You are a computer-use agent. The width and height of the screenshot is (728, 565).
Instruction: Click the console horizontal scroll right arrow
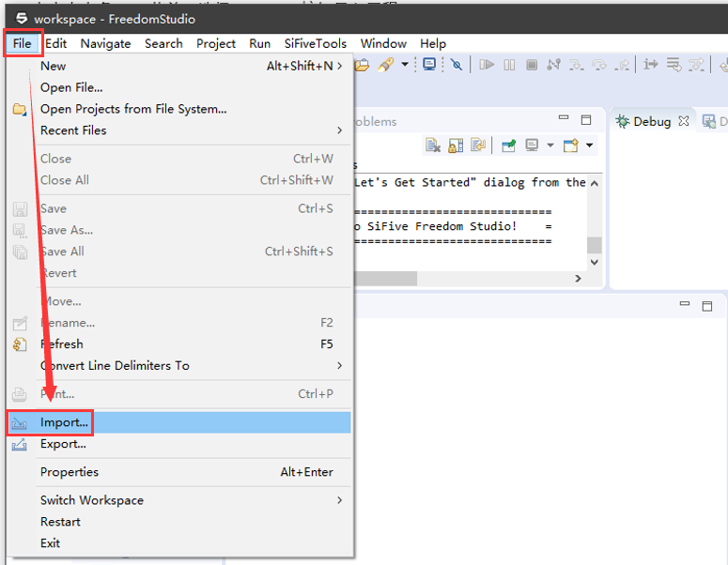coord(578,279)
